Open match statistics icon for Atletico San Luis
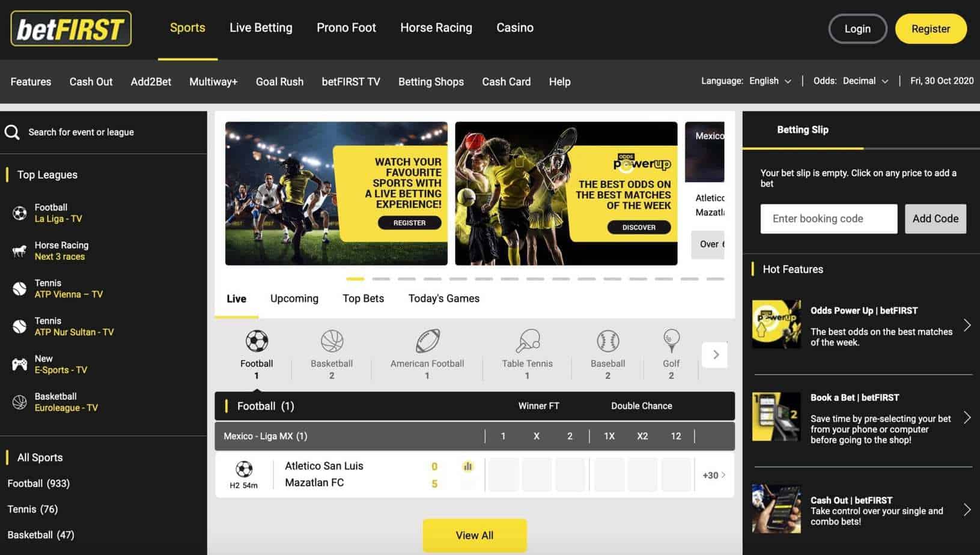The height and width of the screenshot is (555, 980). tap(468, 466)
